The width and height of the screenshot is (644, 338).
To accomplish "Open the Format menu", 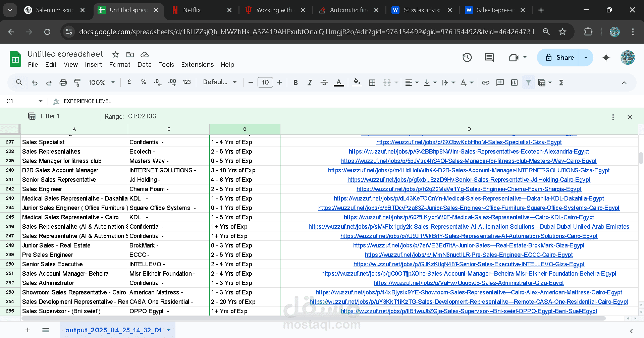I will click(120, 64).
